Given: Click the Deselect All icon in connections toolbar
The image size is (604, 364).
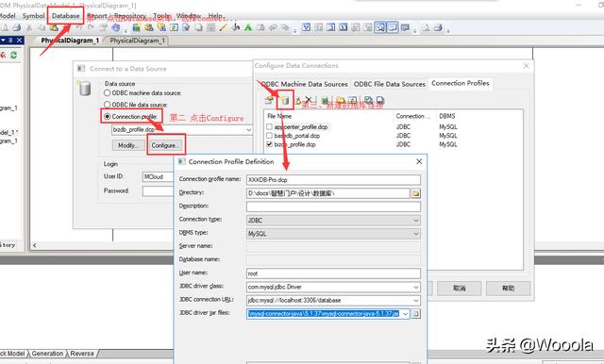Looking at the screenshot, I should tap(379, 101).
